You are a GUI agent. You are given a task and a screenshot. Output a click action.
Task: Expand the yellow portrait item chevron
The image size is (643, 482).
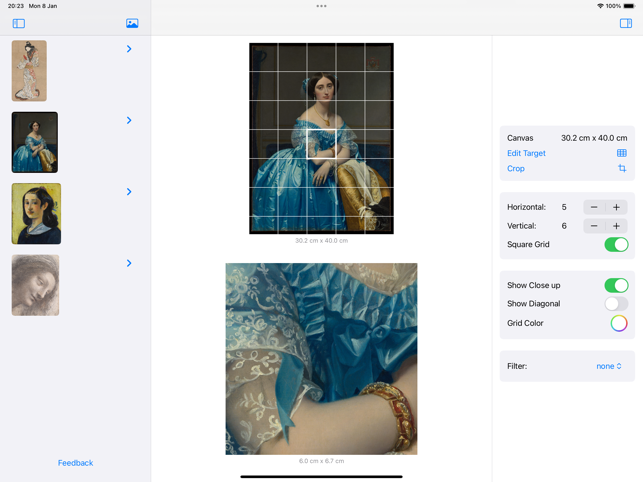129,192
